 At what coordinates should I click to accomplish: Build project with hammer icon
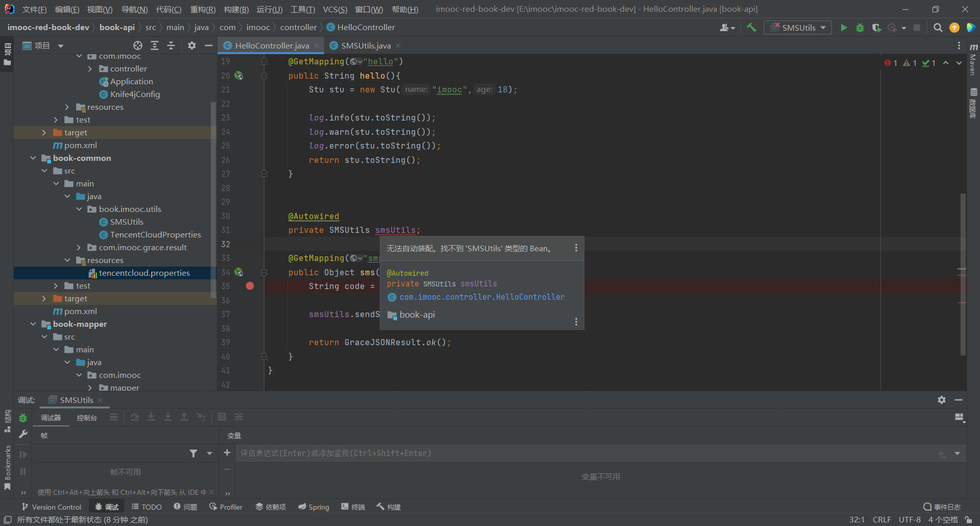click(751, 28)
